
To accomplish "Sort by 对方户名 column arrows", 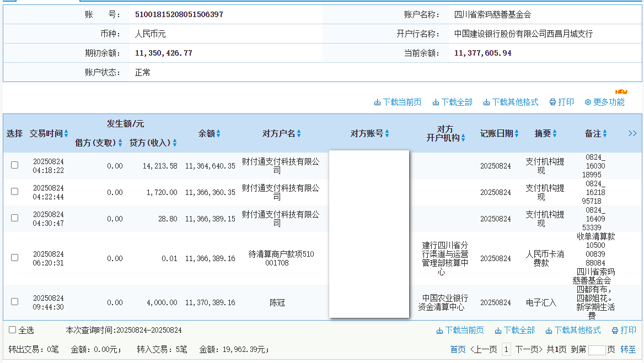I will (299, 133).
